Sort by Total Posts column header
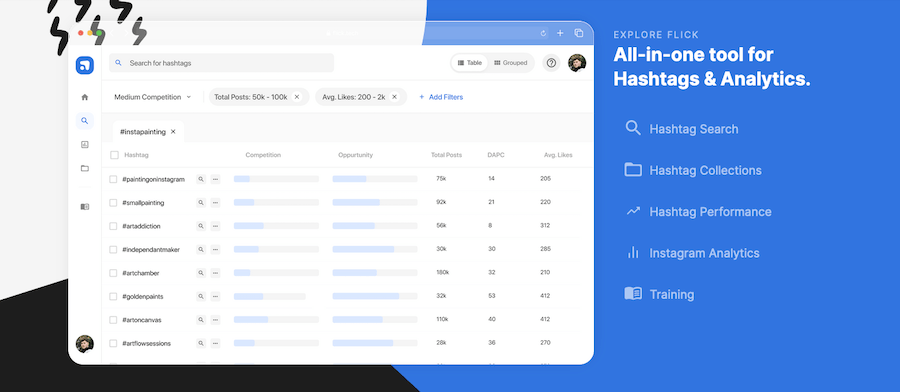Viewport: 900px width, 392px height. [x=446, y=155]
